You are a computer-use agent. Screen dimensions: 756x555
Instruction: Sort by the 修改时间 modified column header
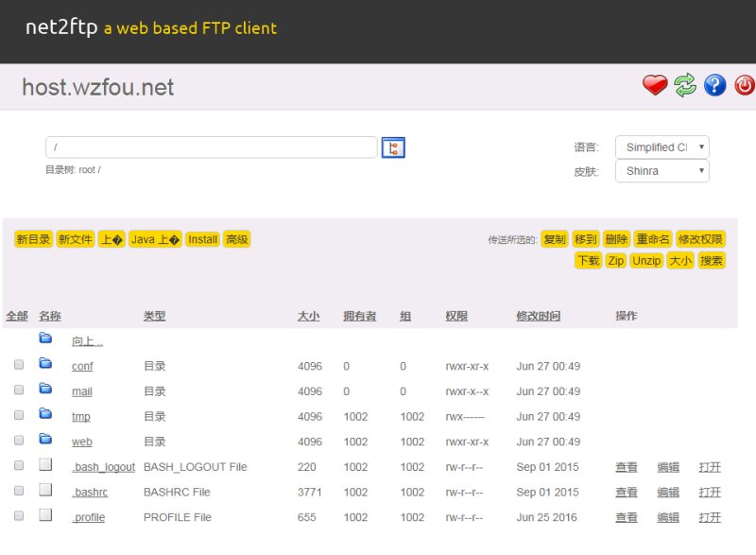tap(538, 317)
